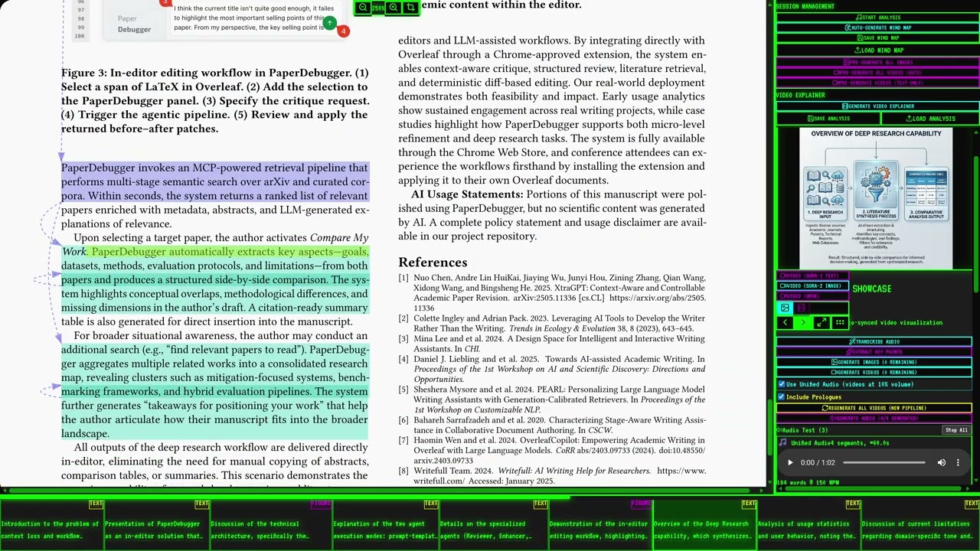
Task: Select segment 'Discussion of the technical architecture'
Action: point(270,524)
